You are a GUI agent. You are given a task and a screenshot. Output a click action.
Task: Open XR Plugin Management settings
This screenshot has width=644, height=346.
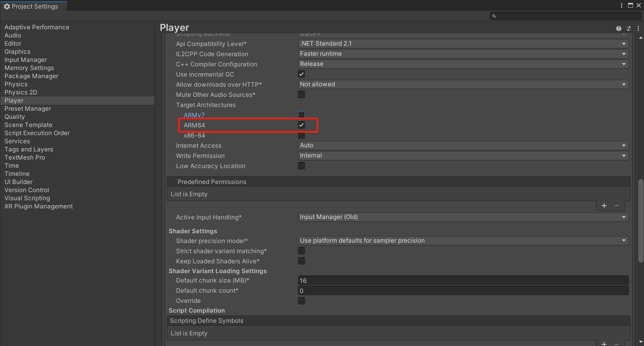coord(39,206)
